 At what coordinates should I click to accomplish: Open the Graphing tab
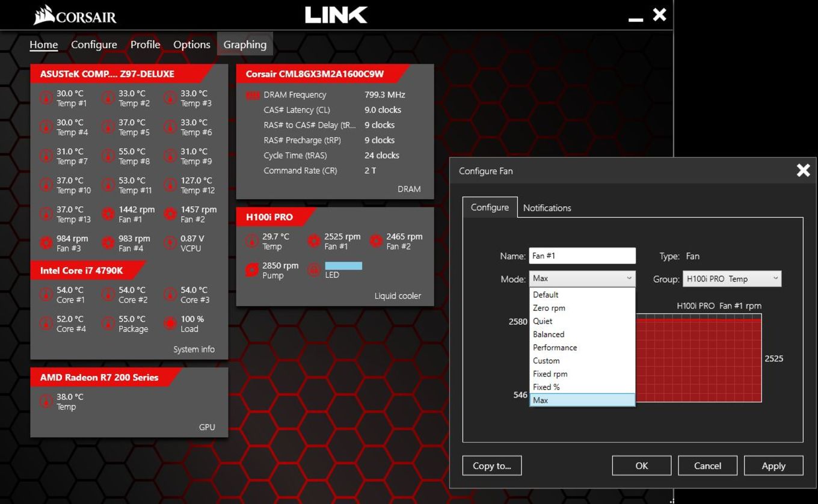tap(245, 45)
